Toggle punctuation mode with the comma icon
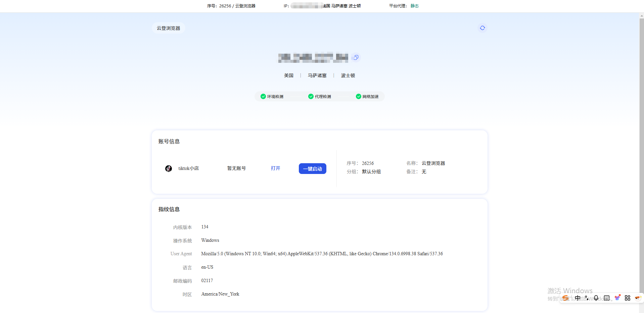Screen dimensions: 644x313 [x=587, y=298]
